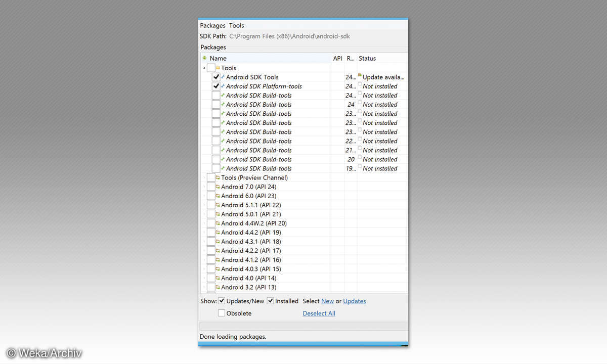
Task: Click the folder icon of Android 4.4W.2 (API 20)
Action: click(x=218, y=223)
